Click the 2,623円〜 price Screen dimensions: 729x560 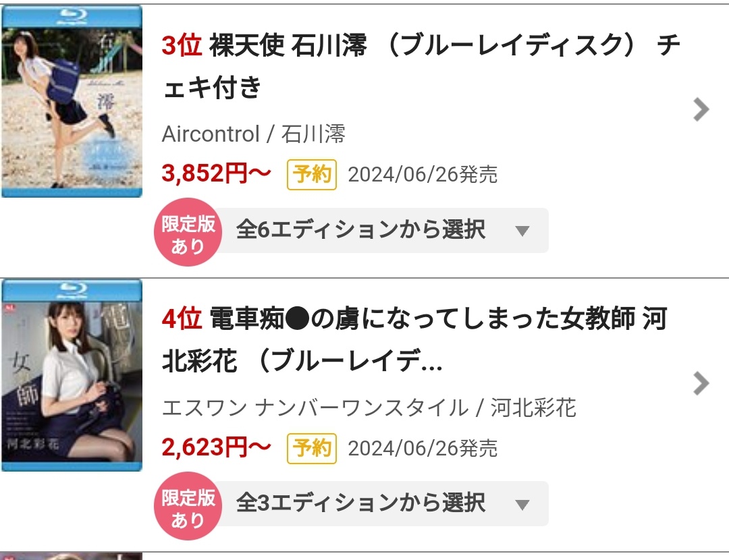(x=216, y=447)
